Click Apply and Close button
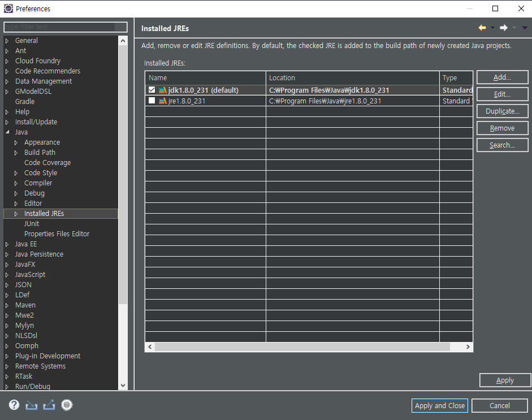 click(440, 405)
